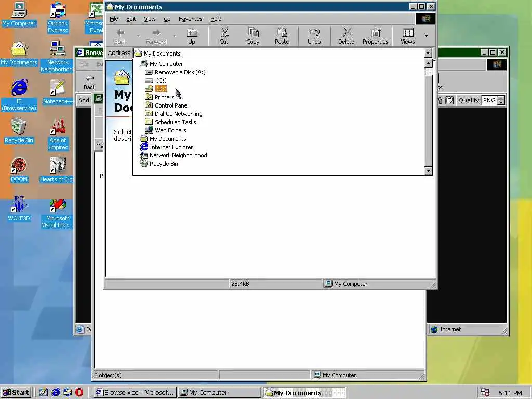This screenshot has height=399, width=532.
Task: Open the View menu
Action: [x=150, y=19]
